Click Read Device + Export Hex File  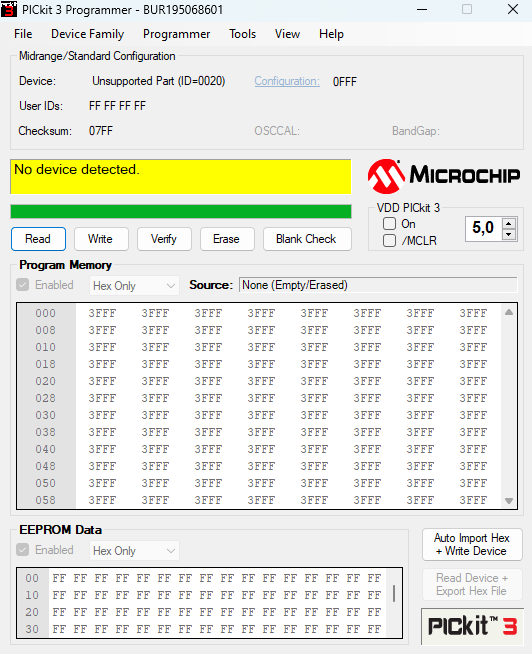pyautogui.click(x=472, y=584)
